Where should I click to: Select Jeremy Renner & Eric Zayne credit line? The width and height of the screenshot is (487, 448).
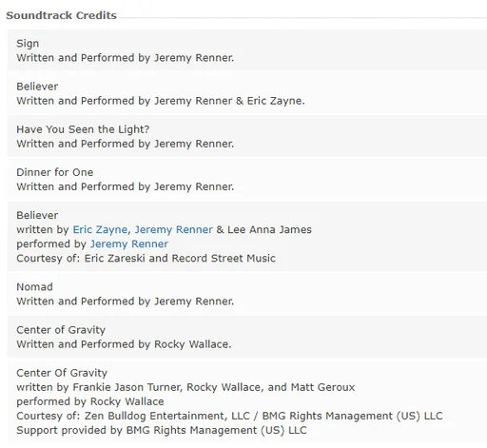161,101
